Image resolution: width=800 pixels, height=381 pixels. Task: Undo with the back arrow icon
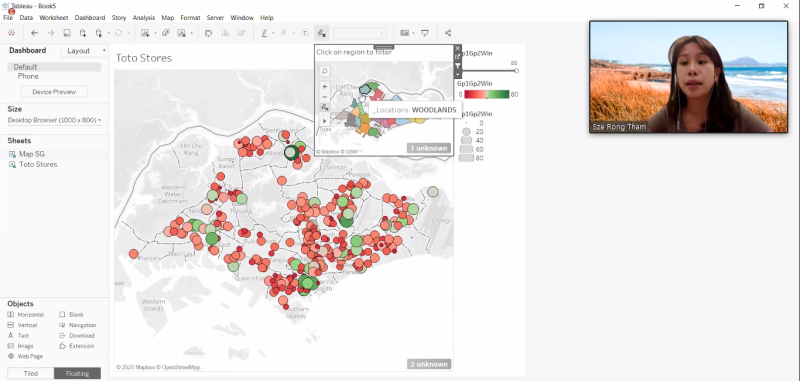coord(35,33)
